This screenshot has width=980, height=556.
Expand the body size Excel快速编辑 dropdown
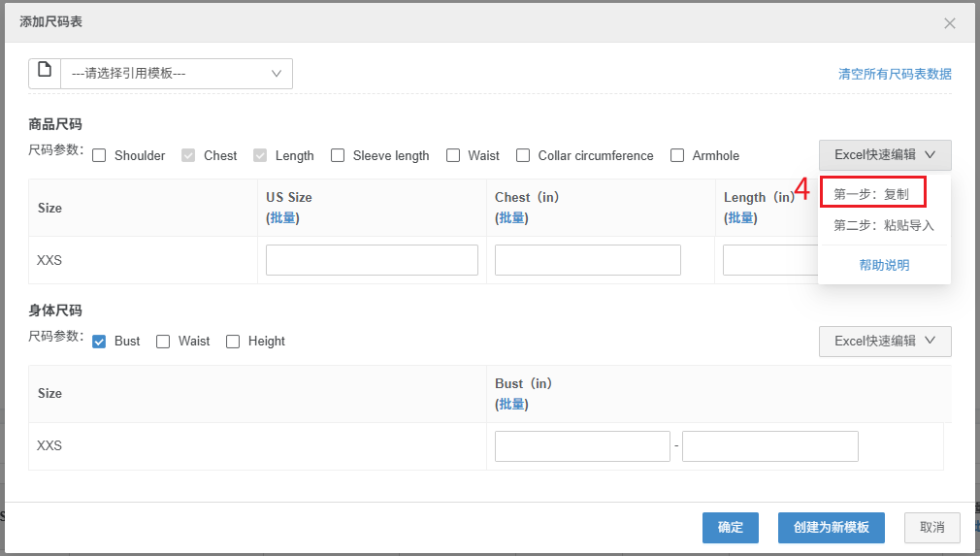tap(885, 342)
